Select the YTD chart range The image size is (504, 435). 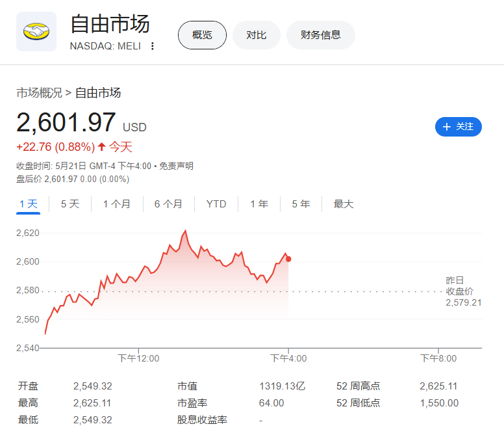point(216,204)
